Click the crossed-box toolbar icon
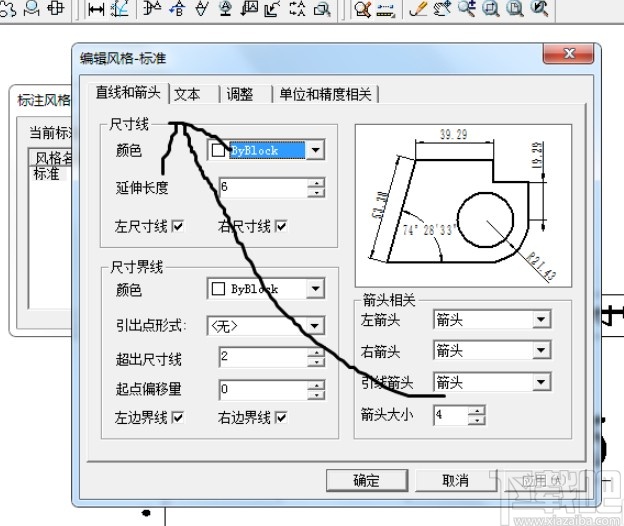624x526 pixels. (x=55, y=9)
